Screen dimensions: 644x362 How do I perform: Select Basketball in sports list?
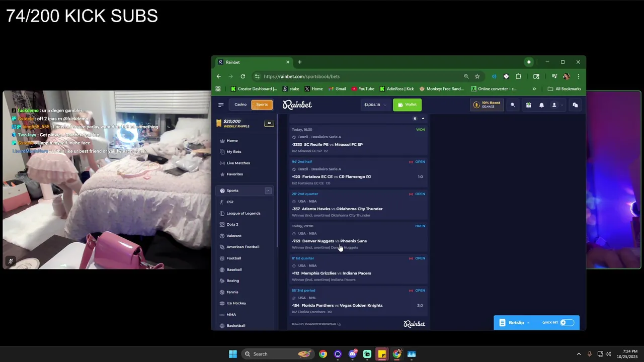point(235,326)
